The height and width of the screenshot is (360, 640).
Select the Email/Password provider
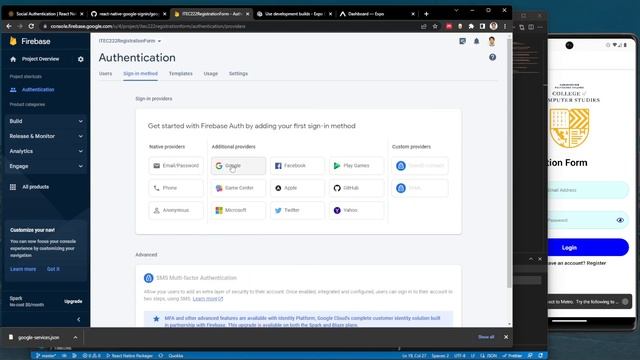pos(176,166)
